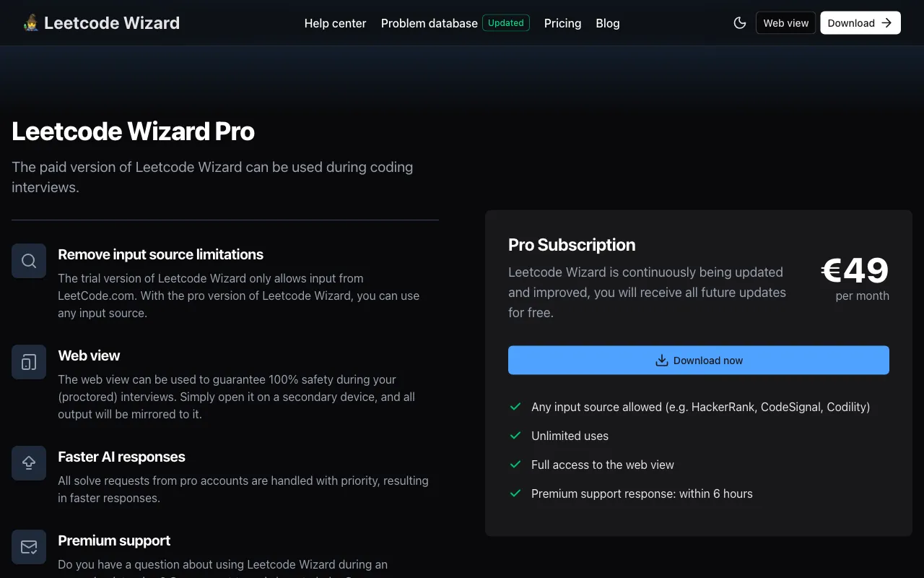Click 'Premium support response: within 6 hours' text

point(642,493)
